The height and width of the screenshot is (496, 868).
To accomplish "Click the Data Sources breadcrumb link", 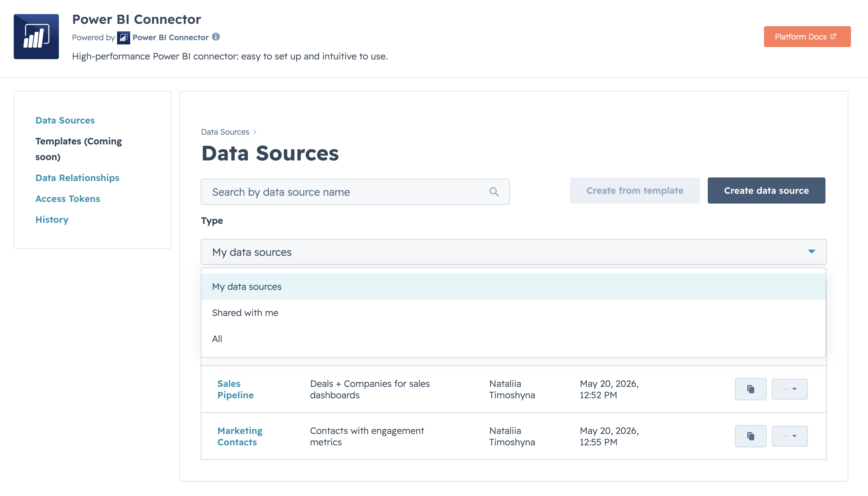I will [225, 132].
